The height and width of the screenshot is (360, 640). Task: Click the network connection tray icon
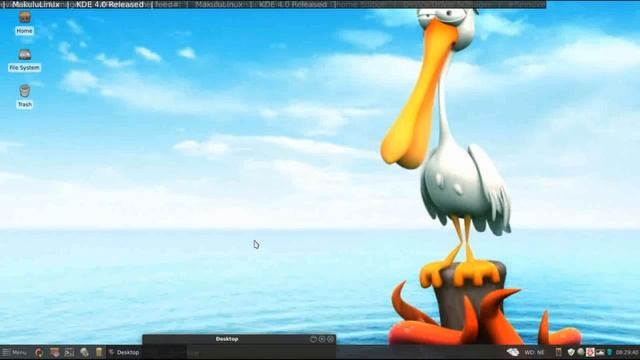pyautogui.click(x=600, y=352)
